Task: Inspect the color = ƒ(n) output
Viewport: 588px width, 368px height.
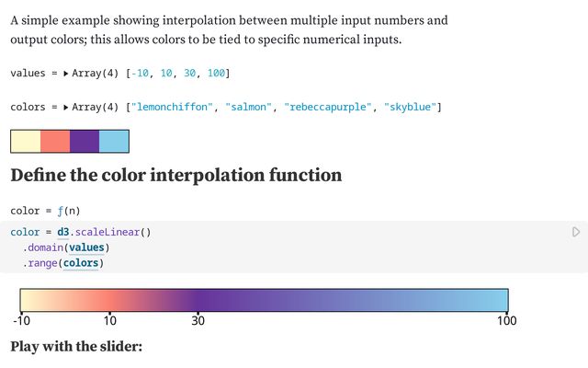Action: click(x=51, y=211)
